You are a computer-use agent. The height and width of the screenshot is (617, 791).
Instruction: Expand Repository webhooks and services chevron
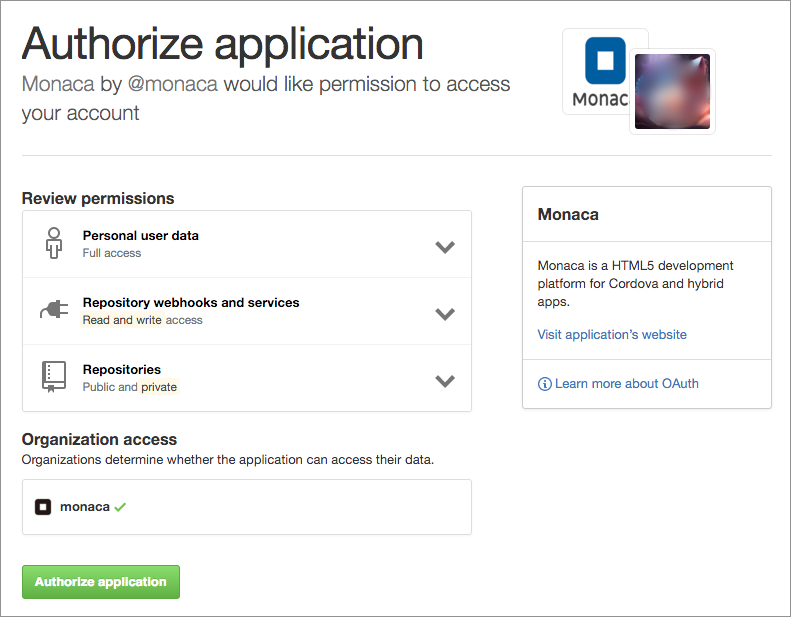[x=445, y=314]
